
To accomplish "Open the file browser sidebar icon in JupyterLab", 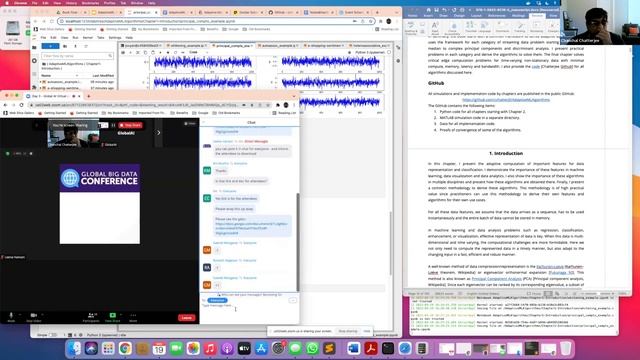I will tap(34, 48).
